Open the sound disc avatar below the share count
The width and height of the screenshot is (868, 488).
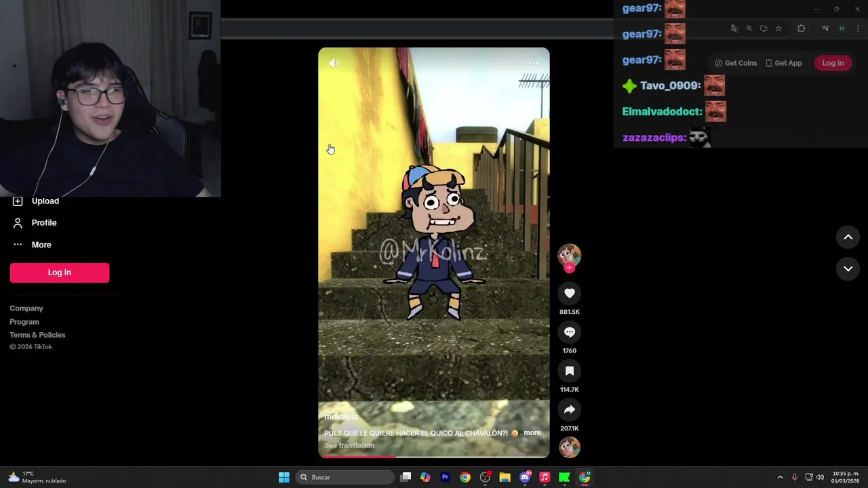coord(570,447)
